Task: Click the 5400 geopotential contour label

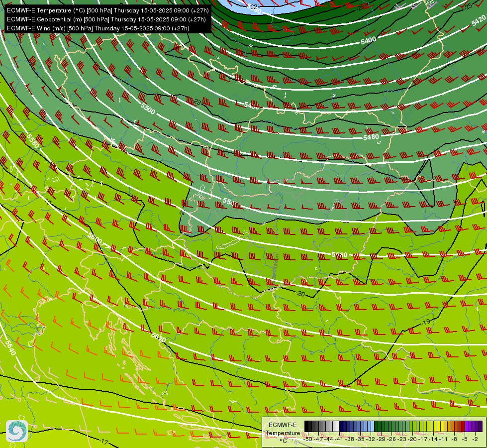Action: pos(368,40)
